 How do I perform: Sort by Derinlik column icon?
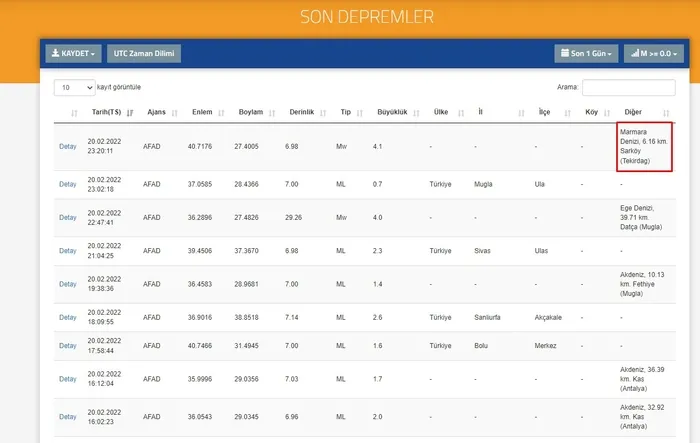pos(323,113)
